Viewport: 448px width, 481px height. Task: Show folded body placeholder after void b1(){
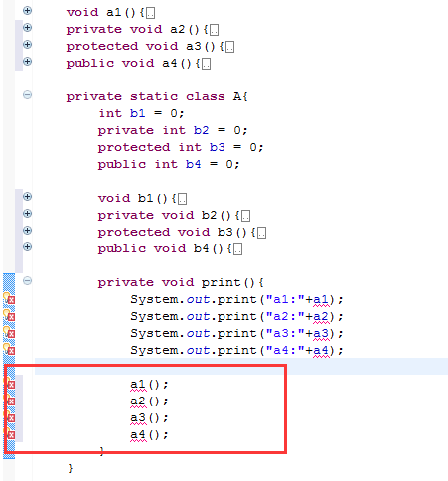pyautogui.click(x=183, y=199)
